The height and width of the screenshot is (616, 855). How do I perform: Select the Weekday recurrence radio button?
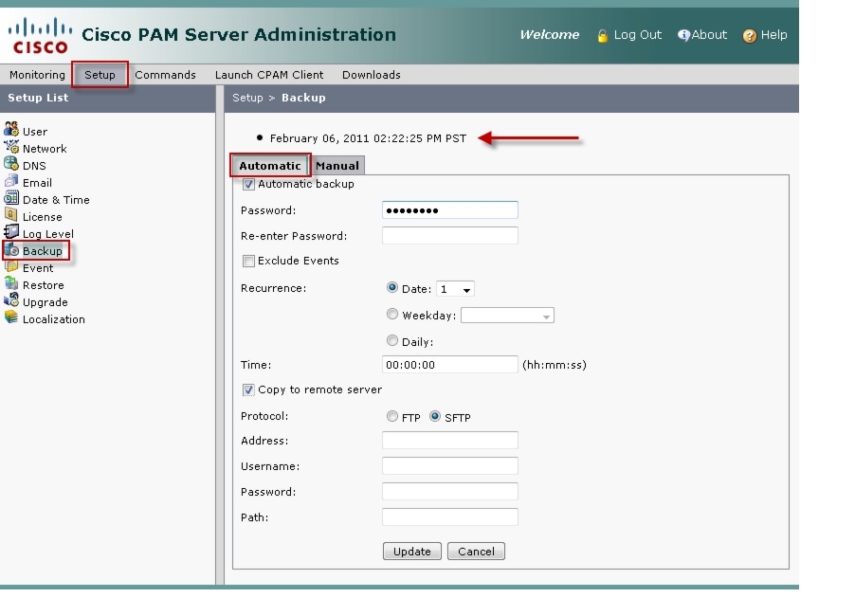(392, 314)
